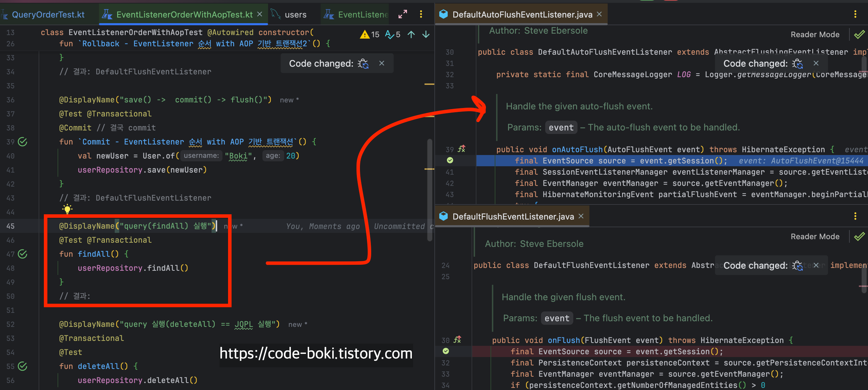Click the left editor vertical scrollbar

[429, 189]
